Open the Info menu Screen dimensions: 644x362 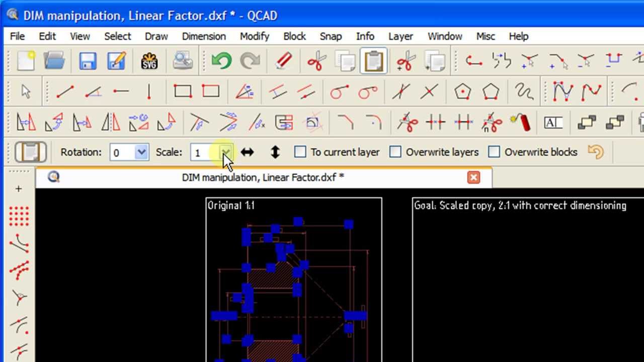point(365,36)
